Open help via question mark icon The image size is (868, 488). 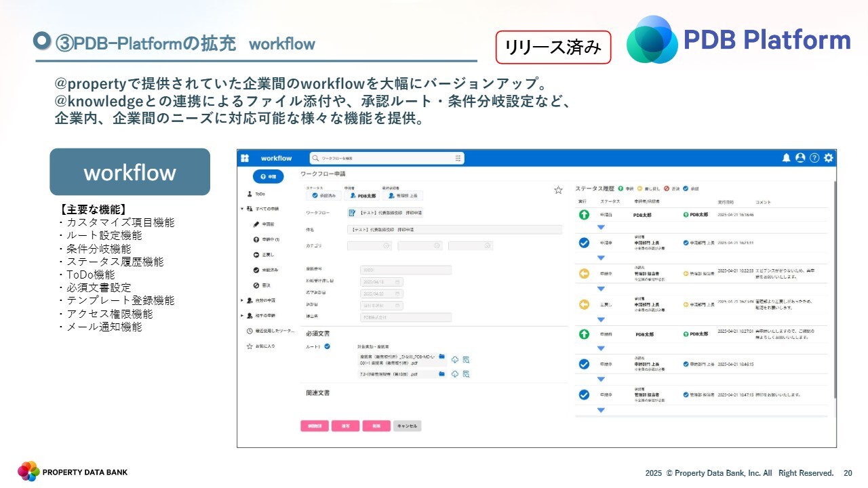(814, 158)
